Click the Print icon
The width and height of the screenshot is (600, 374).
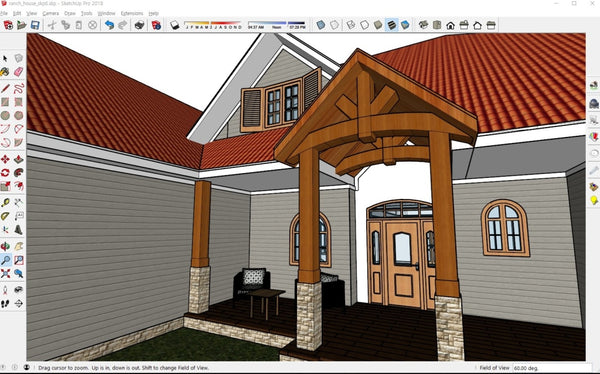coord(139,25)
